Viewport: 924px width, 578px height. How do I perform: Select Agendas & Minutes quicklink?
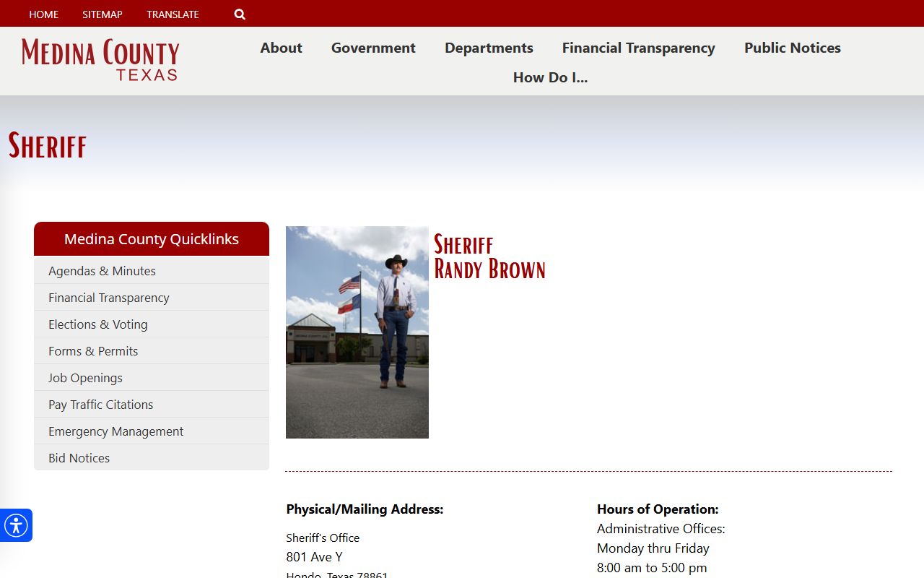point(102,271)
